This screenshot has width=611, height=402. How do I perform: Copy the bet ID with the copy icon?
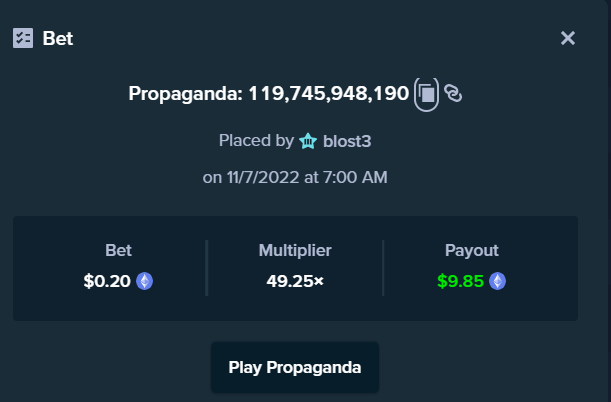coord(427,94)
